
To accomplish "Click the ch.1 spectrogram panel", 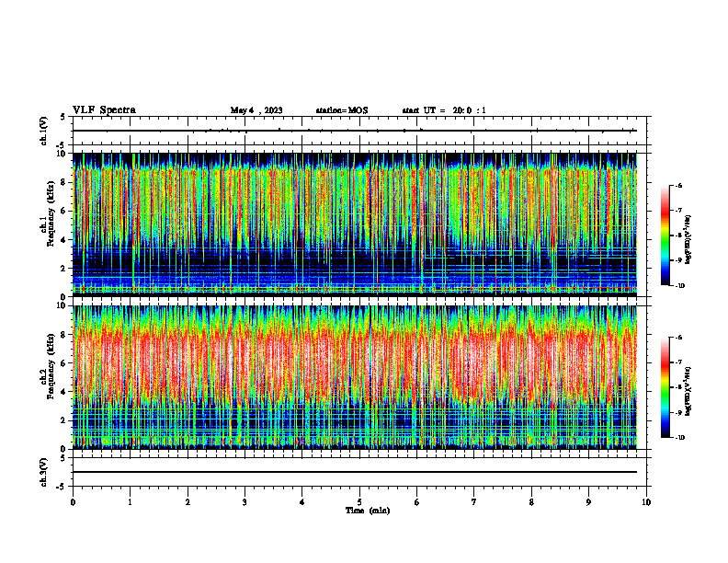I will click(355, 224).
